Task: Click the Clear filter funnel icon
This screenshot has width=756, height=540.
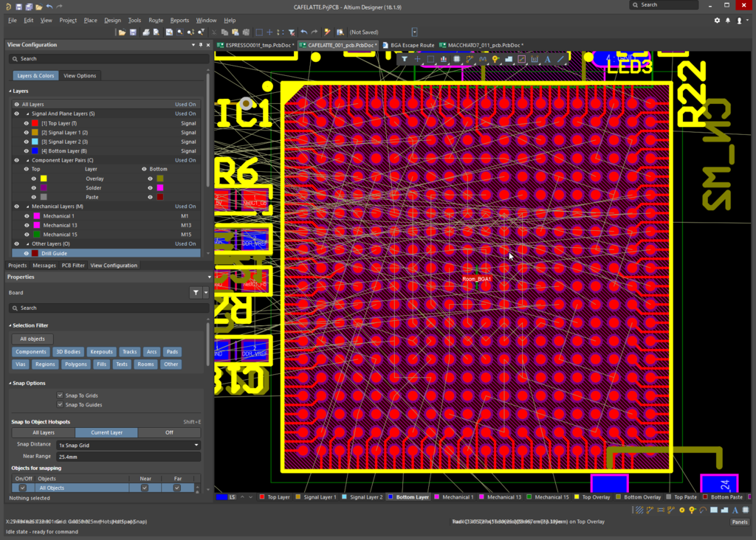Action: click(x=292, y=32)
